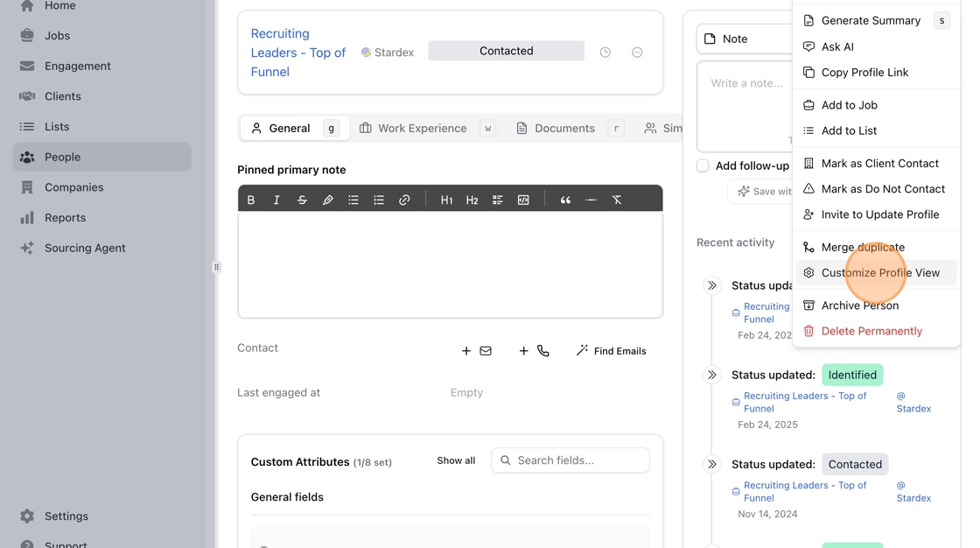Insert blockquote in the pinned note
The width and height of the screenshot is (980, 548).
565,200
